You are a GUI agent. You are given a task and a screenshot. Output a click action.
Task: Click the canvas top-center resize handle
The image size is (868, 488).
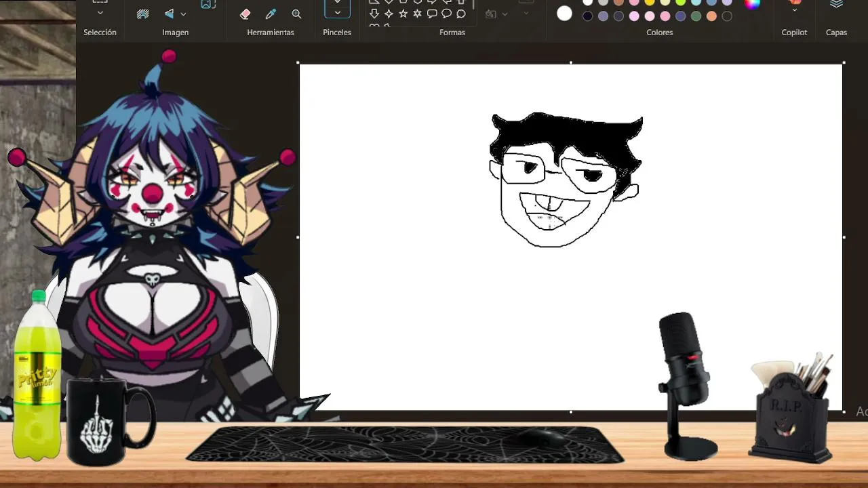[571, 63]
